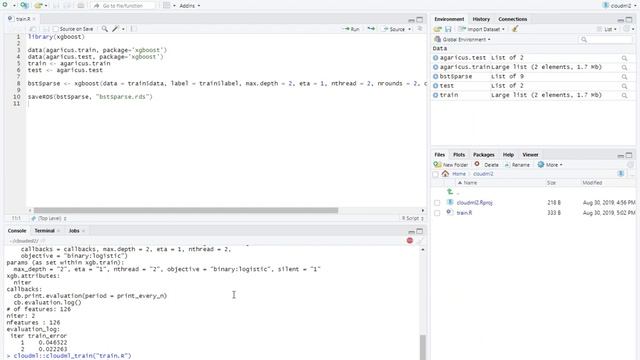Click the console vertical scrollbar

pyautogui.click(x=422, y=347)
